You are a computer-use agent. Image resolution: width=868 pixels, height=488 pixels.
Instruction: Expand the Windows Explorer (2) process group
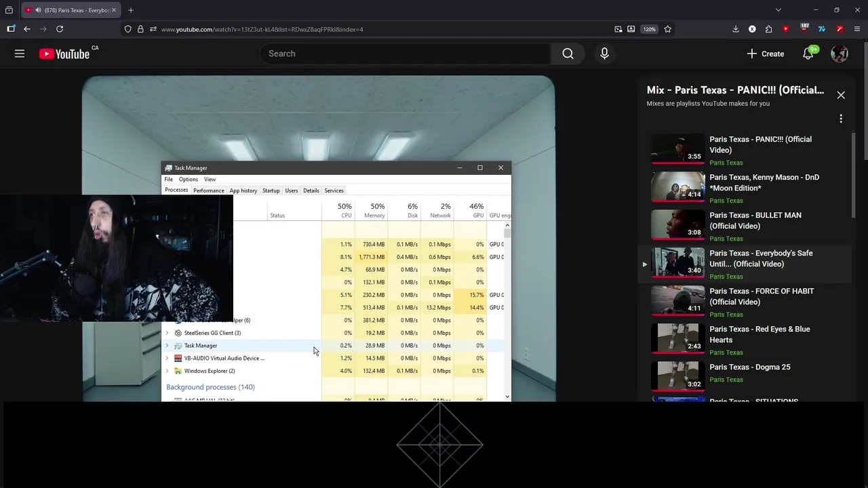167,371
